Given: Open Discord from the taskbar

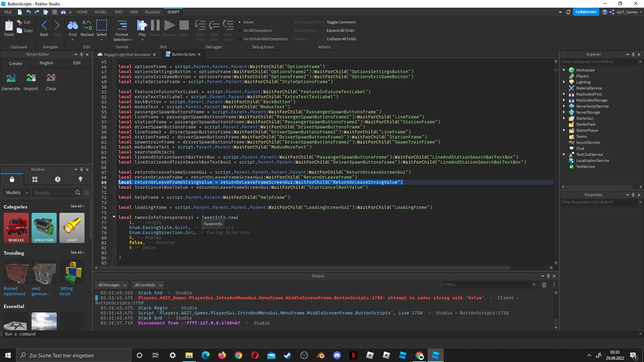Looking at the screenshot, I should coord(337,355).
